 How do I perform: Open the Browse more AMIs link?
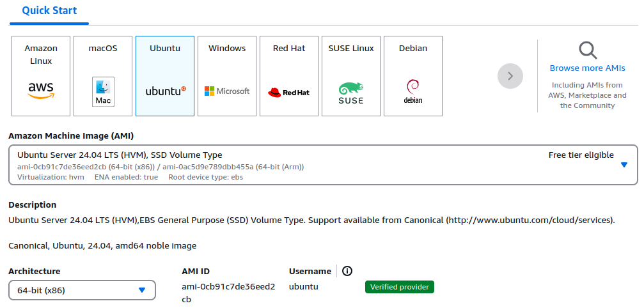click(587, 68)
